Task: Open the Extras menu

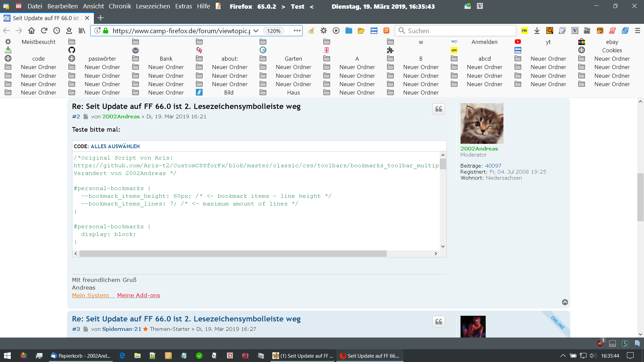Action: [x=183, y=6]
